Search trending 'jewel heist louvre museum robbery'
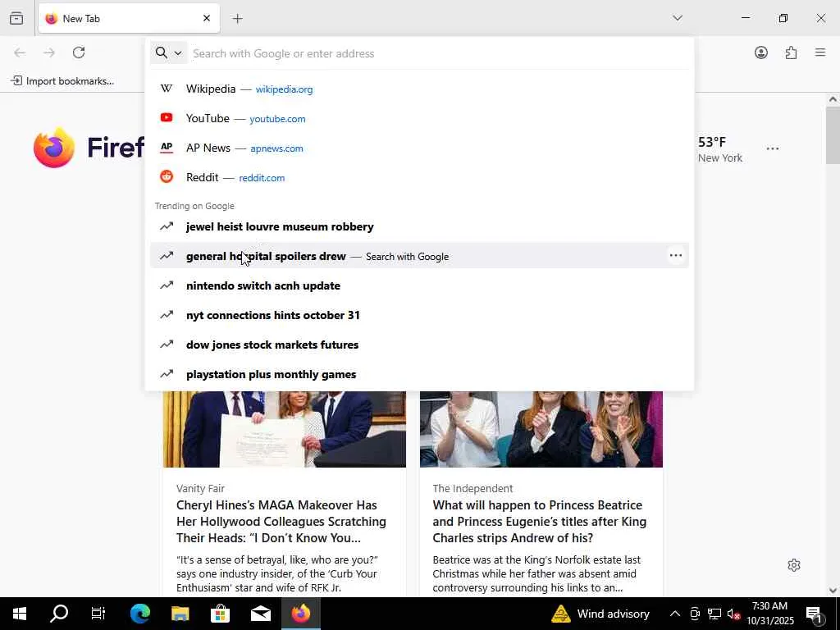Screen dimensions: 840x630 pyautogui.click(x=419, y=226)
